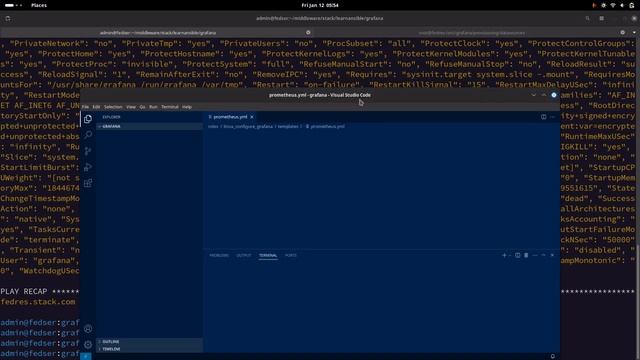Expand the Outline section in the sidebar
640x360 pixels.
[149, 342]
